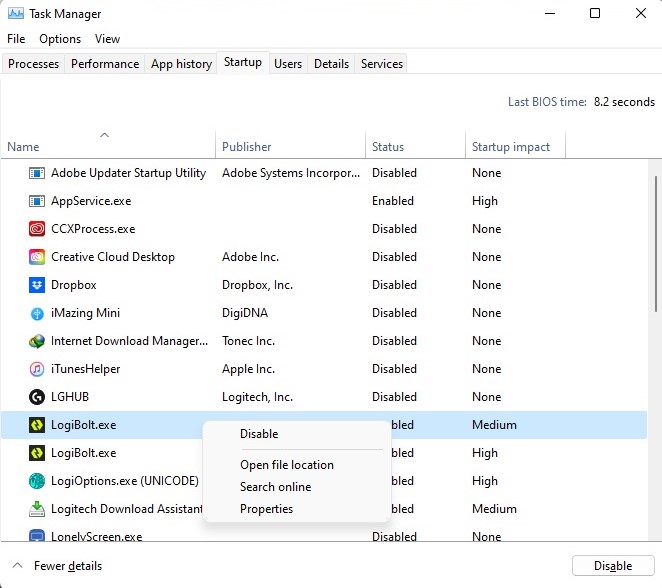The width and height of the screenshot is (662, 588).
Task: Select the Startup tab
Action: (x=243, y=62)
